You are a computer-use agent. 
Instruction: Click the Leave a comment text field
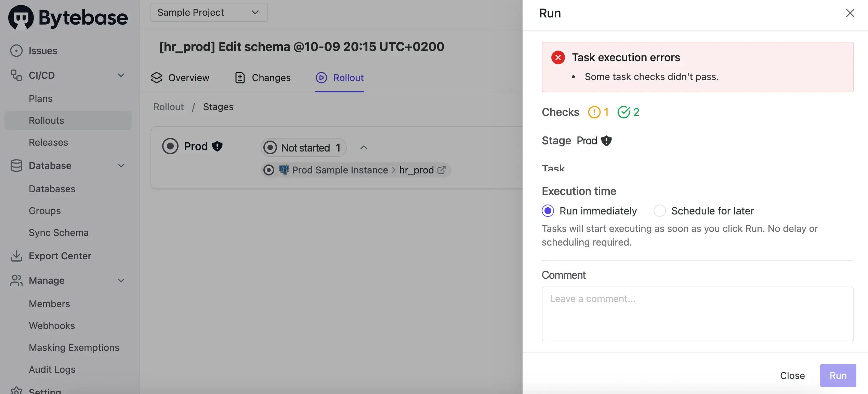pos(697,314)
